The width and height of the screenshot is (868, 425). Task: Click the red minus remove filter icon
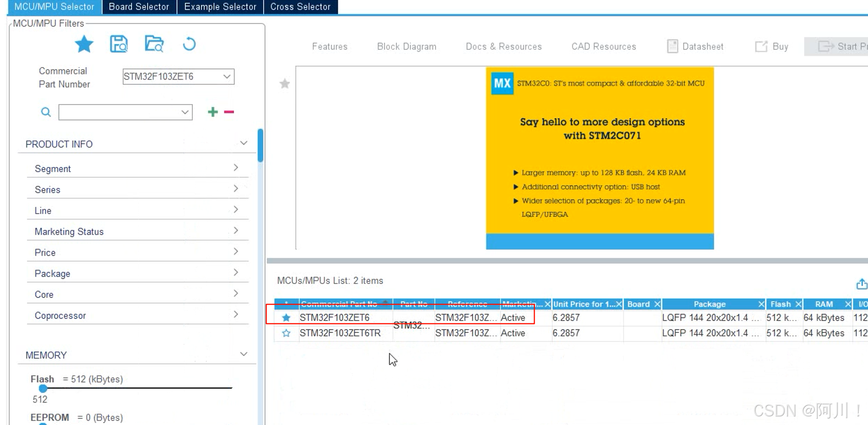tap(229, 112)
